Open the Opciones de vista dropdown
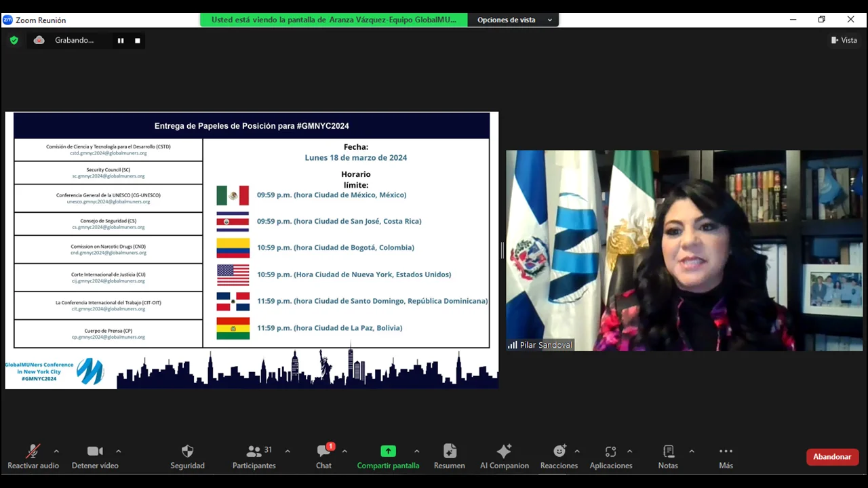Image resolution: width=868 pixels, height=488 pixels. pyautogui.click(x=514, y=20)
